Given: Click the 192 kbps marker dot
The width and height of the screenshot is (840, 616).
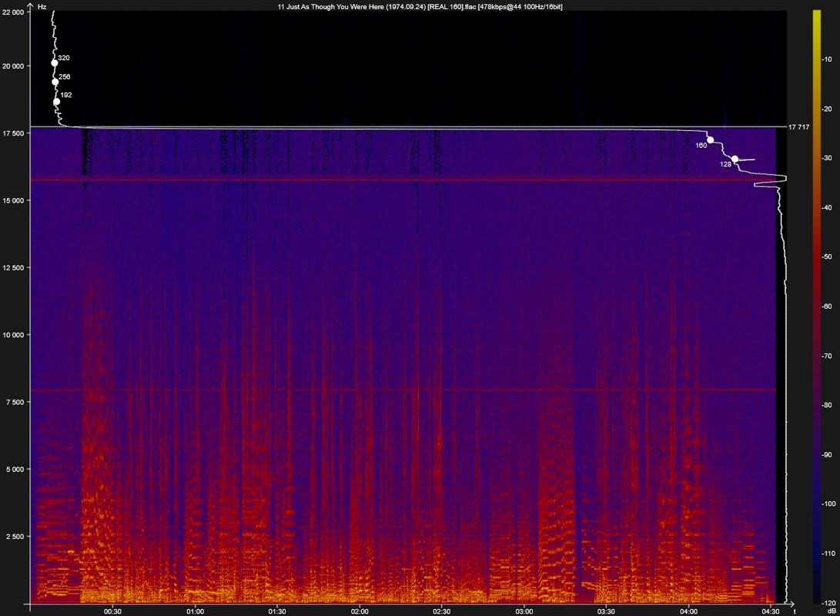Looking at the screenshot, I should pyautogui.click(x=57, y=102).
